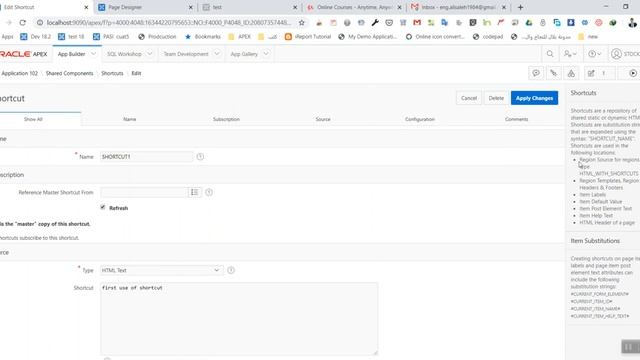Open the Bookmarks starred bookmark

[203, 37]
